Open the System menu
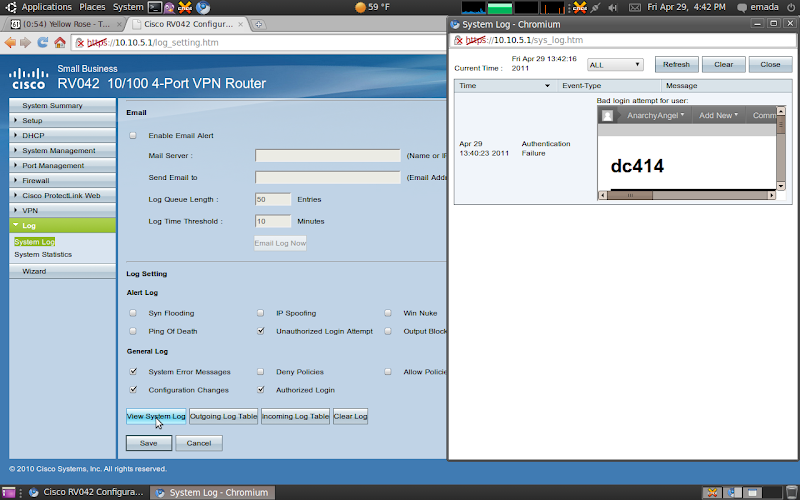 [x=128, y=7]
